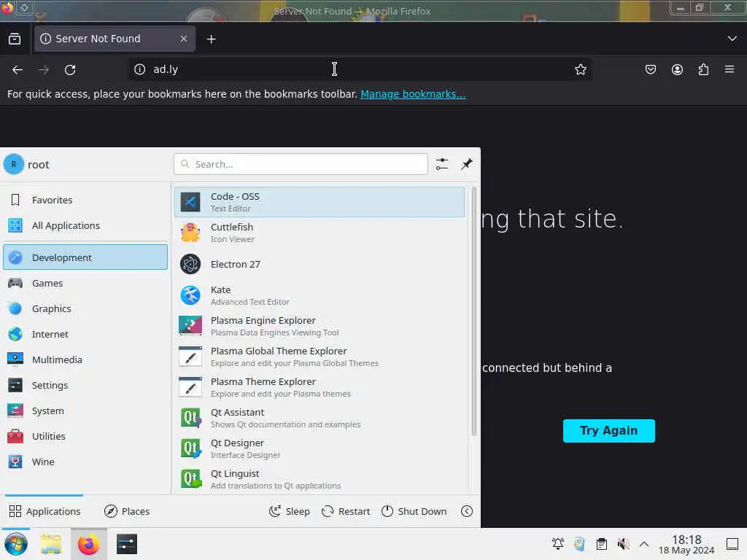Screen dimensions: 747x560
Task: Select the Wine category
Action: click(x=85, y=462)
